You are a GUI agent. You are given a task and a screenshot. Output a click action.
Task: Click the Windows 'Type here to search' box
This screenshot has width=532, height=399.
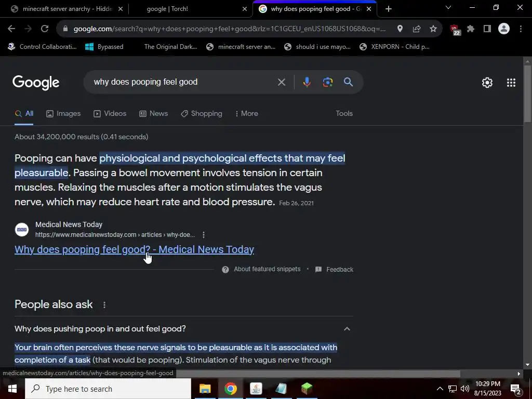tap(108, 389)
